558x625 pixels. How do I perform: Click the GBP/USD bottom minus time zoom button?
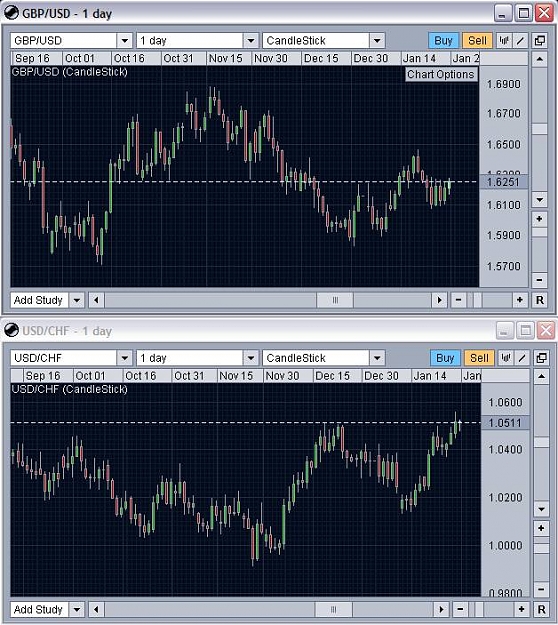pyautogui.click(x=458, y=300)
